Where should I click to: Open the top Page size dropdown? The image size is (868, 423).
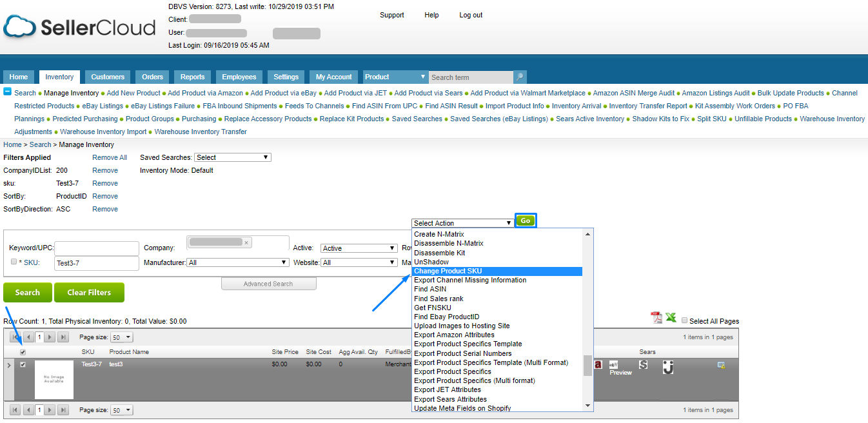click(x=121, y=337)
